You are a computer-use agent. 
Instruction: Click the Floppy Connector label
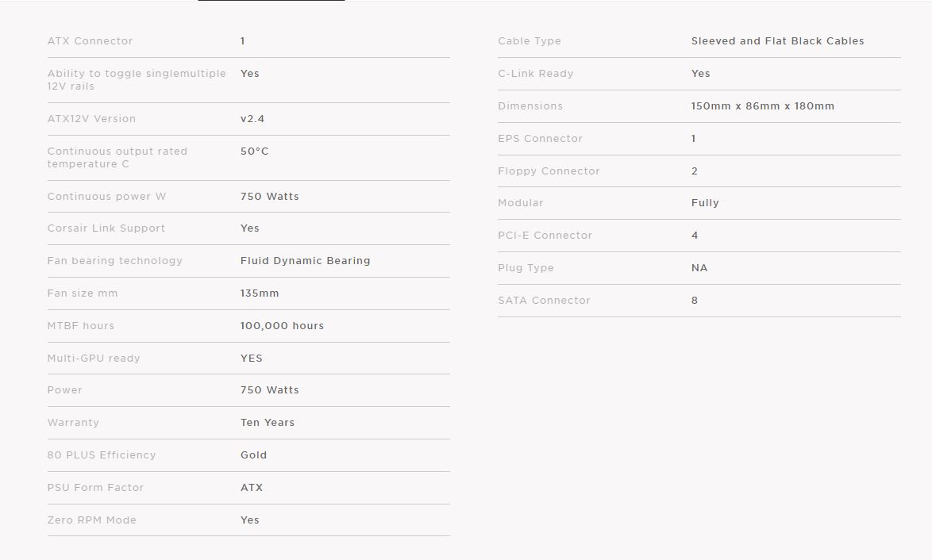tap(549, 171)
